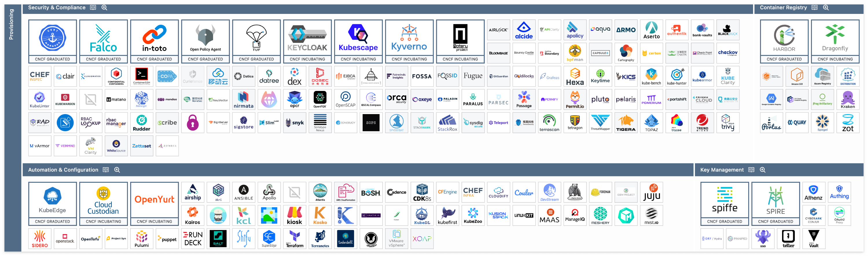Select the Provisioning vertical label
This screenshot has width=868, height=256.
(x=11, y=24)
